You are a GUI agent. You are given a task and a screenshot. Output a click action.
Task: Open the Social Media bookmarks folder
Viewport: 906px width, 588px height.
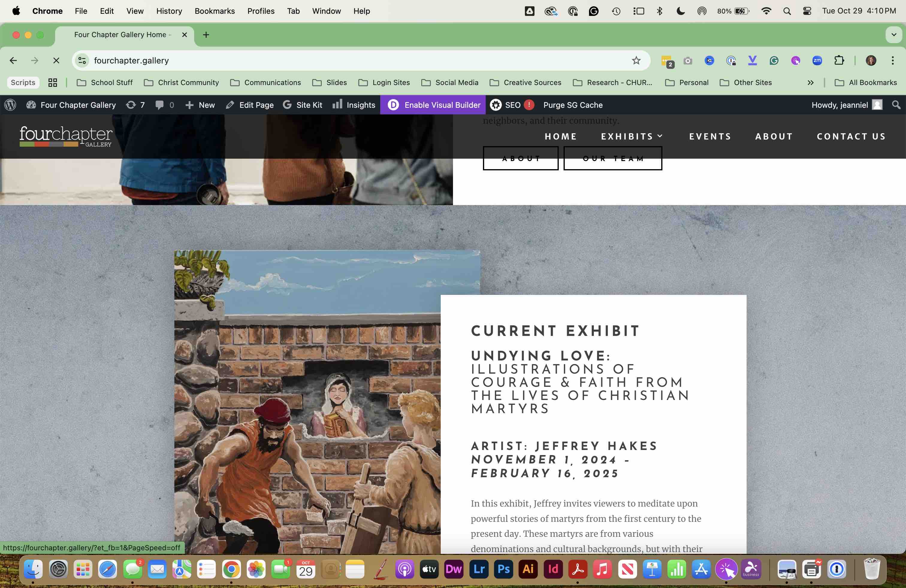(450, 83)
